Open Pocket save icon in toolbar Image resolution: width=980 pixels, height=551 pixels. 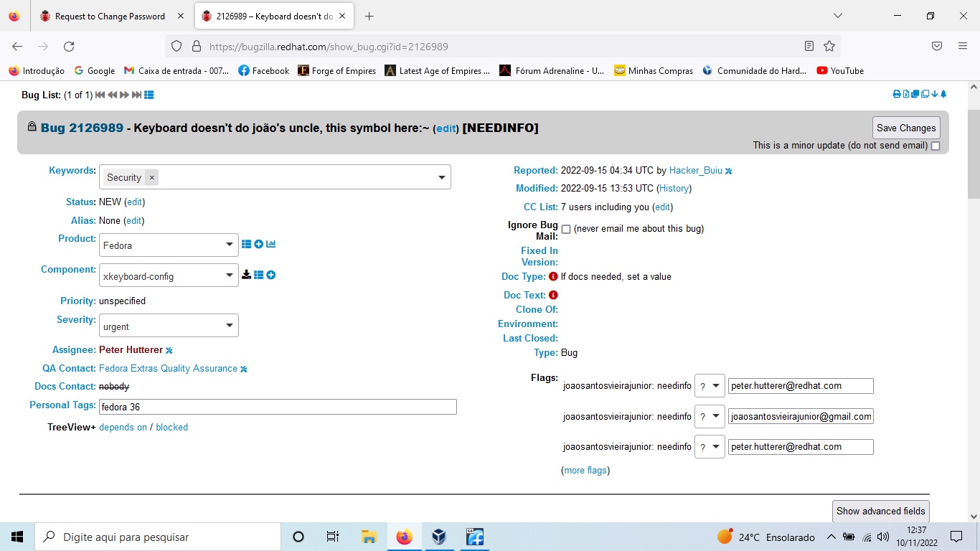936,46
